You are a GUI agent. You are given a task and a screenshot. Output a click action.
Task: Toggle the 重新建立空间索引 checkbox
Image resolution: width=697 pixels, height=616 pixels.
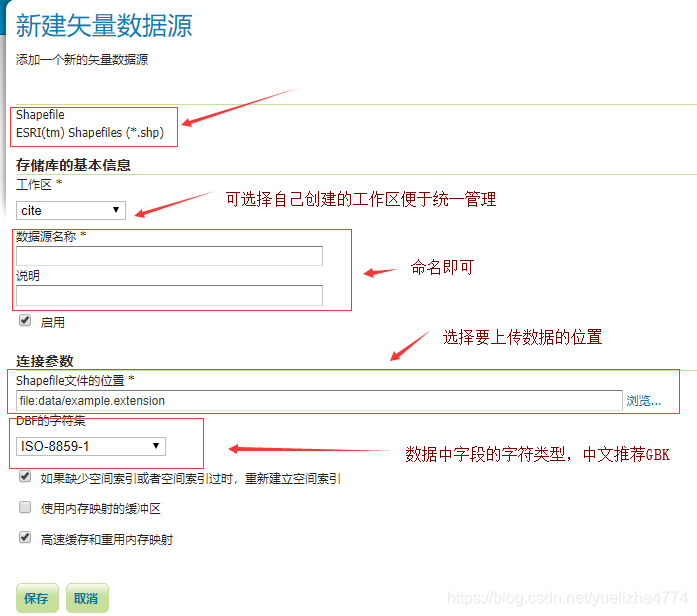[x=25, y=477]
